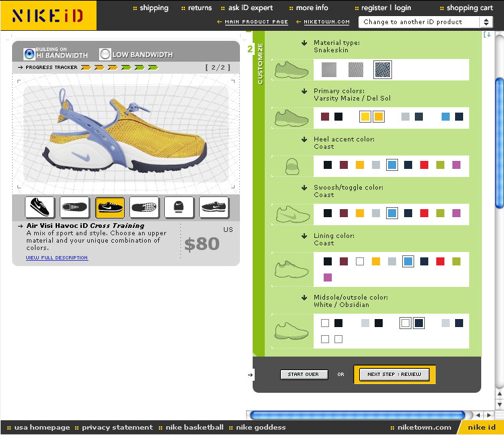Select the sole bottom view thumbnail
This screenshot has height=435, width=504.
coord(144,207)
